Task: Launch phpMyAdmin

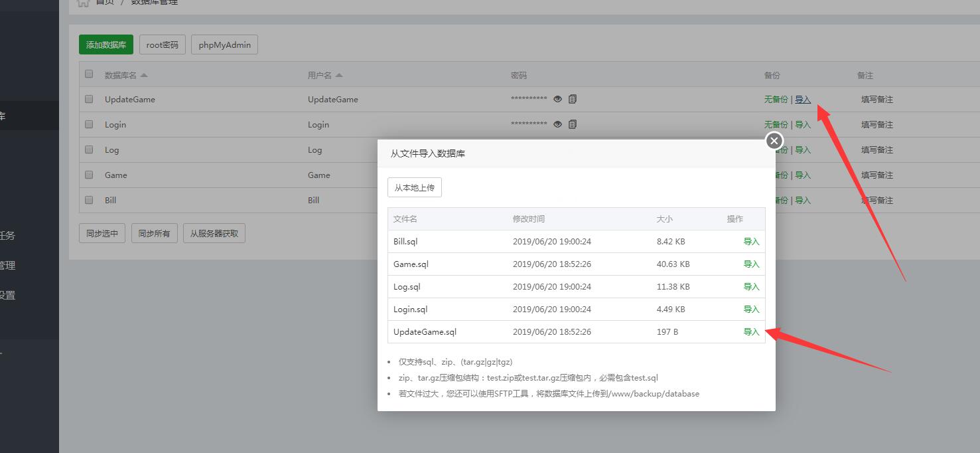Action: 224,45
